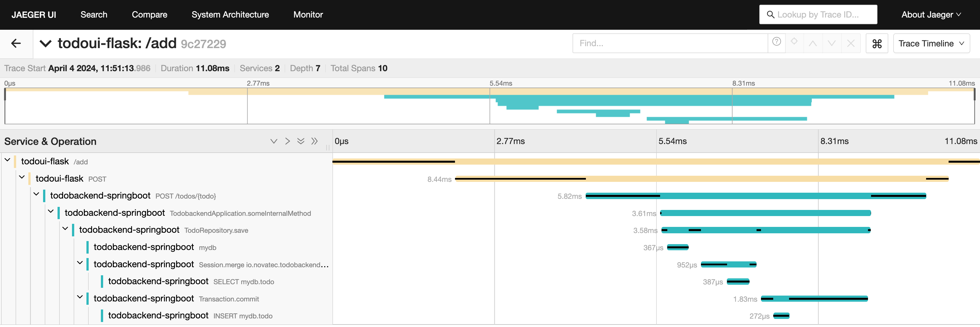Open the Trace Timeline view dropdown
Screen dimensions: 980x327
pos(931,43)
